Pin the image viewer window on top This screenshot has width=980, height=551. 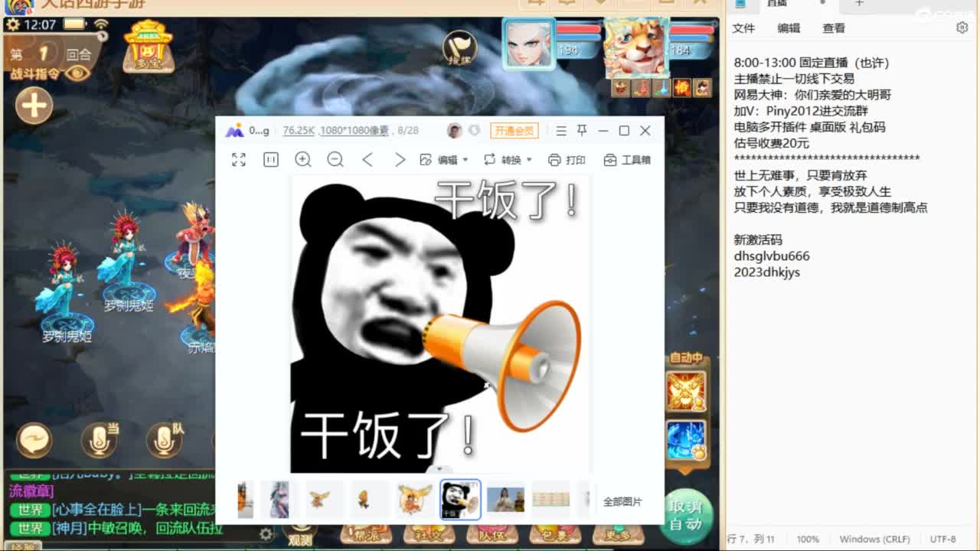(582, 131)
